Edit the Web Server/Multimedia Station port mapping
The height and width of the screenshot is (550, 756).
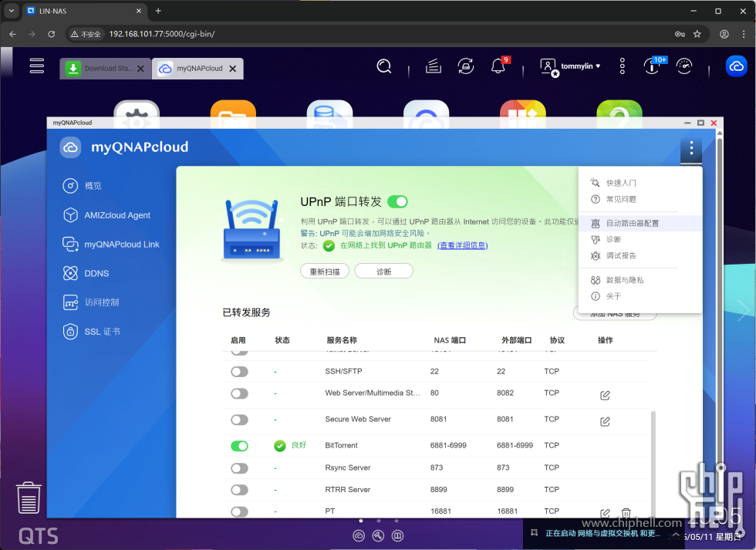point(605,395)
